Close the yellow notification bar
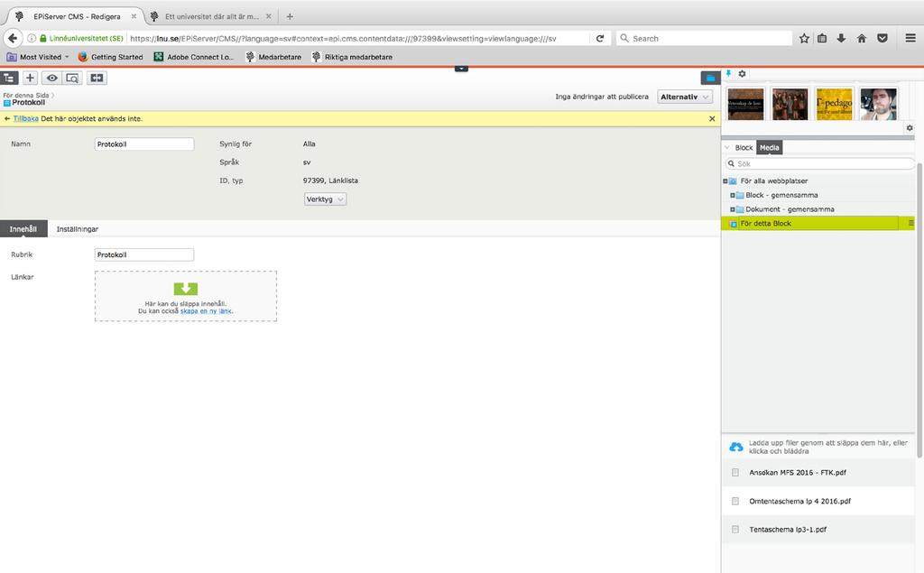The height and width of the screenshot is (573, 924). pyautogui.click(x=712, y=118)
